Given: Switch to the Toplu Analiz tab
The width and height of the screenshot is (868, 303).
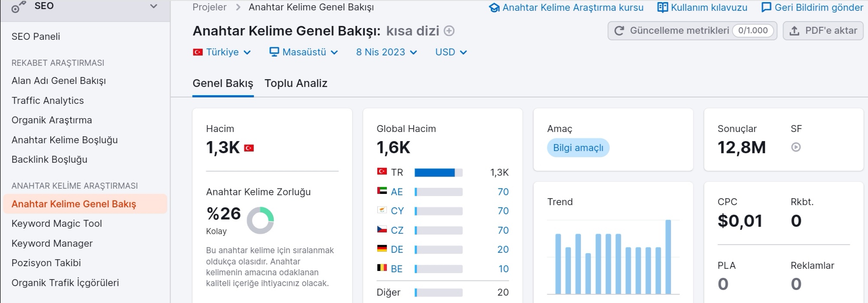Looking at the screenshot, I should [296, 83].
